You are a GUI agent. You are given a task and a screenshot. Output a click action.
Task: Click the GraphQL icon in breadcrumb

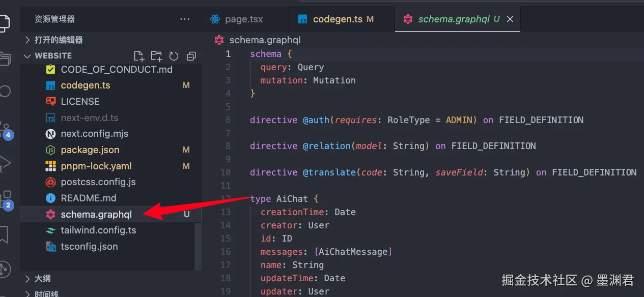coord(219,40)
